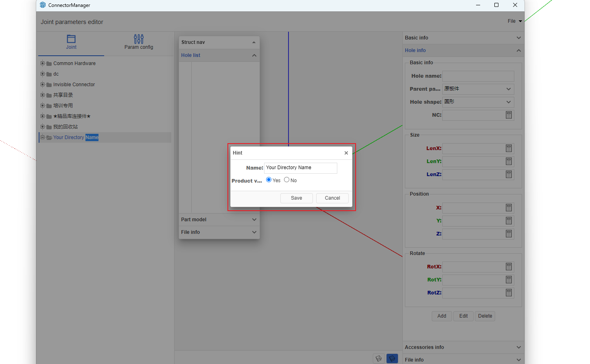Expand the Common Hardware tree folder

42,63
